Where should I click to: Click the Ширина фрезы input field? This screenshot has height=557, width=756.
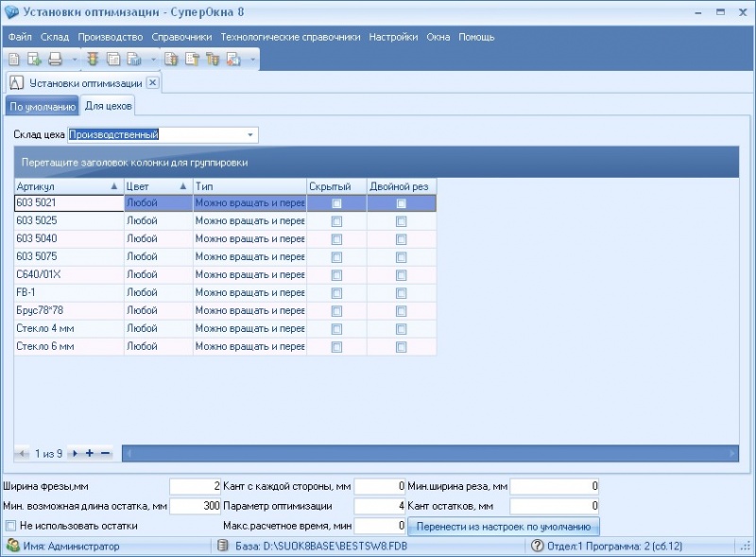click(196, 486)
